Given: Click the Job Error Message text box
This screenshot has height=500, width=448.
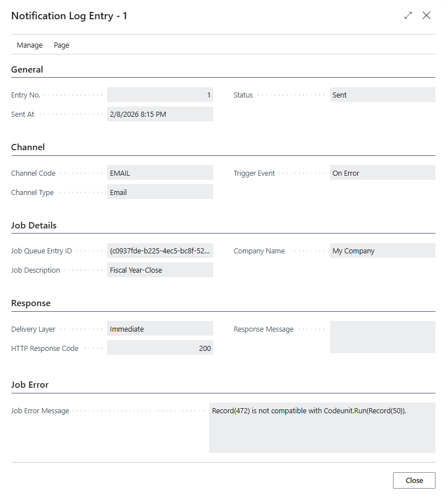Looking at the screenshot, I should tap(322, 427).
